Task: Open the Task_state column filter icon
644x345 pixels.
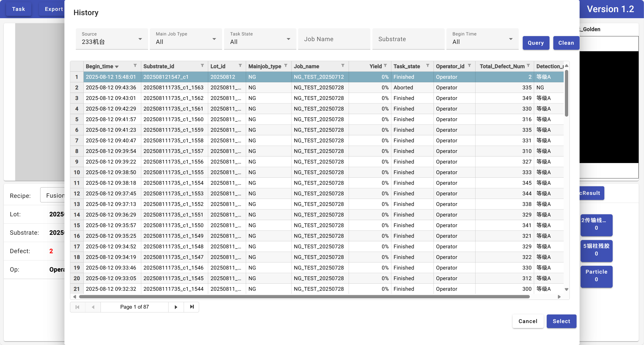Action: pyautogui.click(x=428, y=66)
